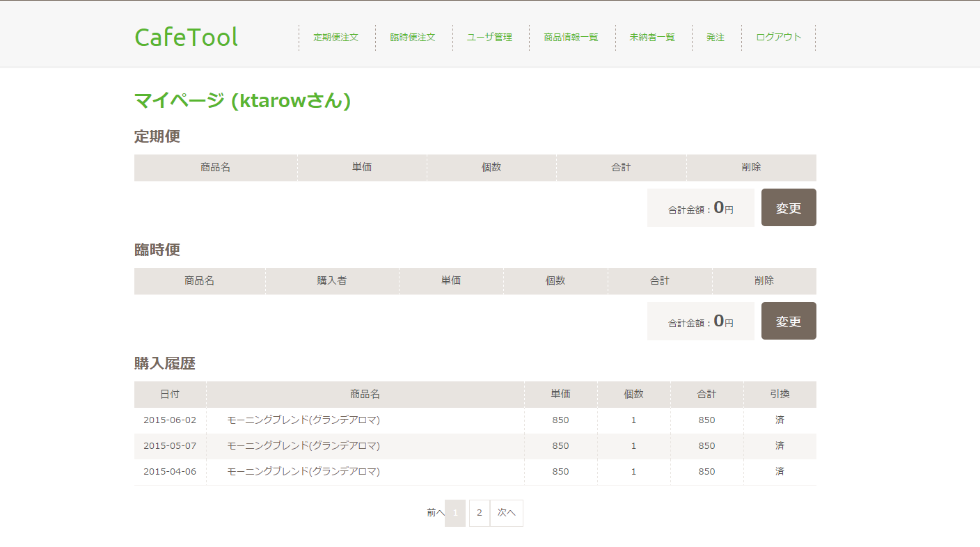The width and height of the screenshot is (980, 547).
Task: Click 合計 850 in 2015-05-07 row
Action: click(707, 446)
